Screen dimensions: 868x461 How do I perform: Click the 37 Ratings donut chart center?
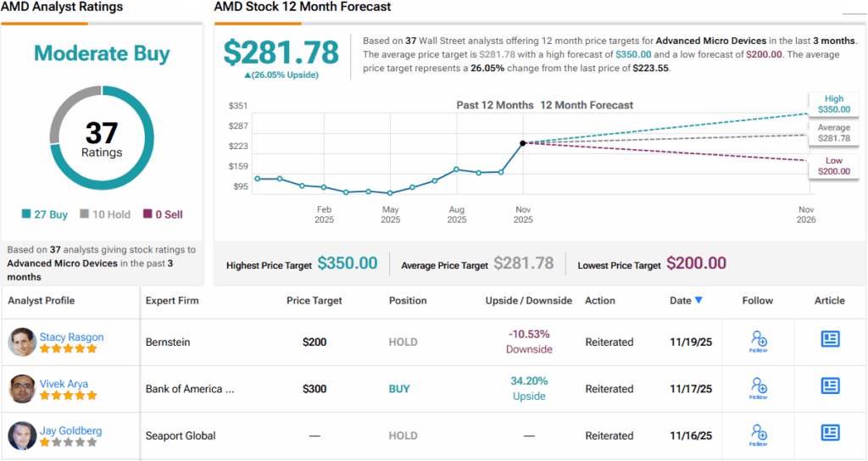102,138
